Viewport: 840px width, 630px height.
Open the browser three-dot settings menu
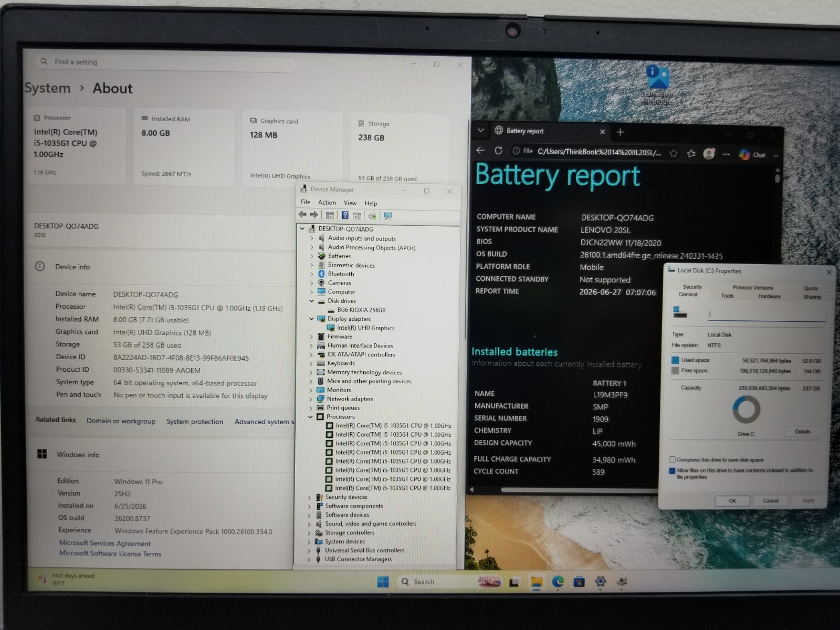pos(726,154)
